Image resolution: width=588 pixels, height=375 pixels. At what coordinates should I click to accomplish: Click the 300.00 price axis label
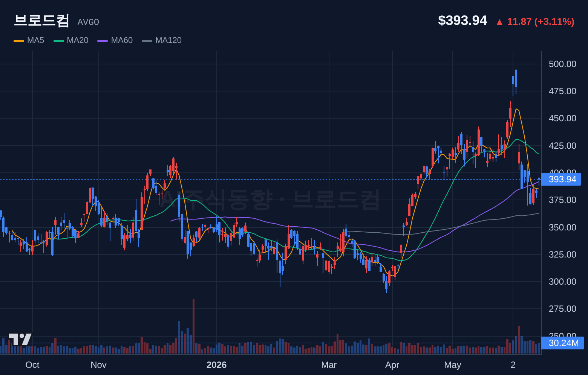pos(562,282)
